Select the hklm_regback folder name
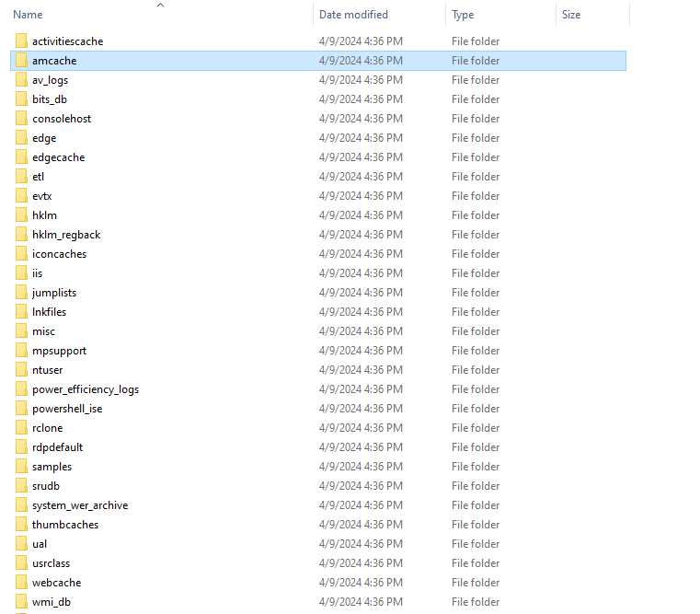Screen dimensions: 700x614 click(x=66, y=234)
